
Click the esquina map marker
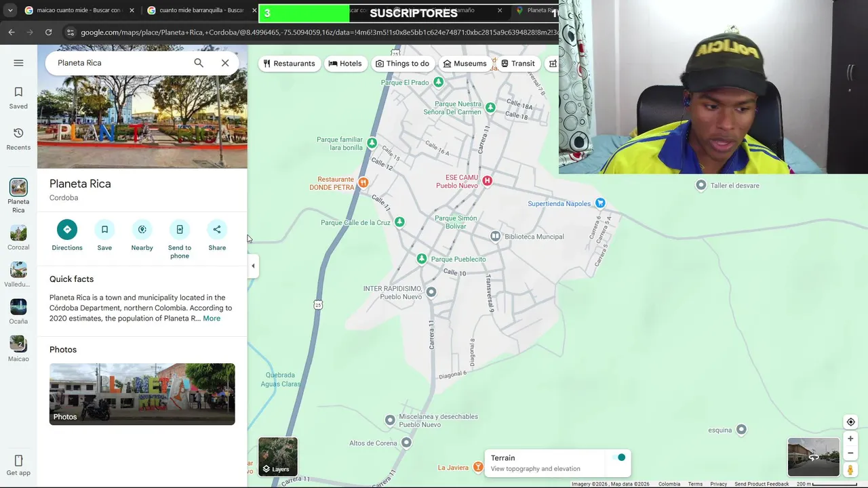pos(741,429)
